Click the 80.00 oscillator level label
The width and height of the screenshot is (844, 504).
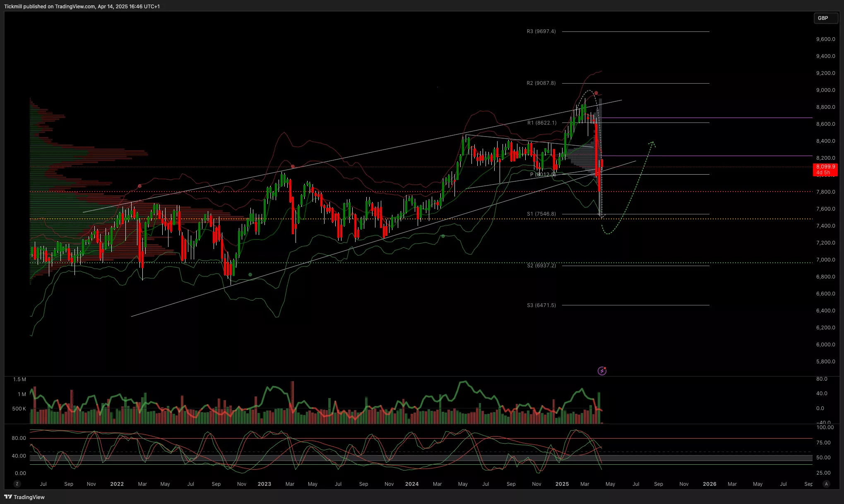pos(19,438)
